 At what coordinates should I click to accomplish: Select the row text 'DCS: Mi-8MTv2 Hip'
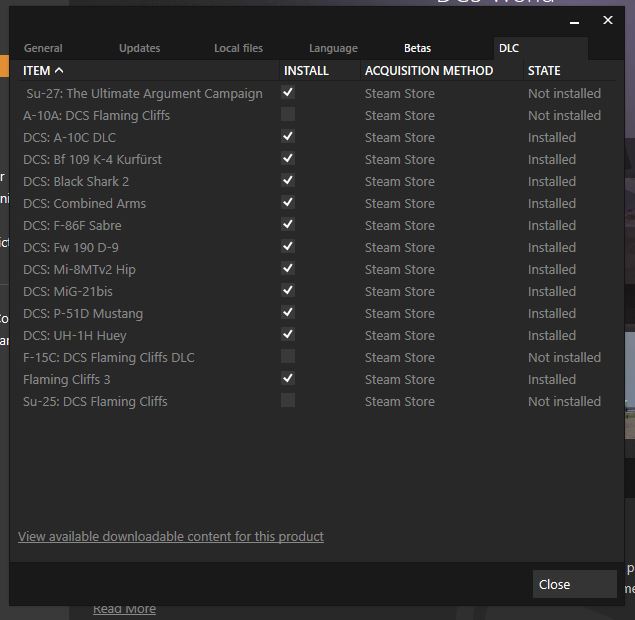(79, 270)
